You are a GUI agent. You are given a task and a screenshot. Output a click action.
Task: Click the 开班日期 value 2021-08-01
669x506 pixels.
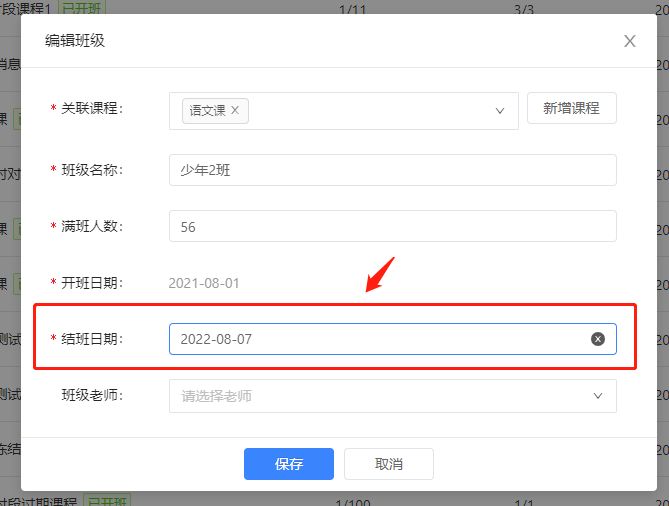(204, 283)
